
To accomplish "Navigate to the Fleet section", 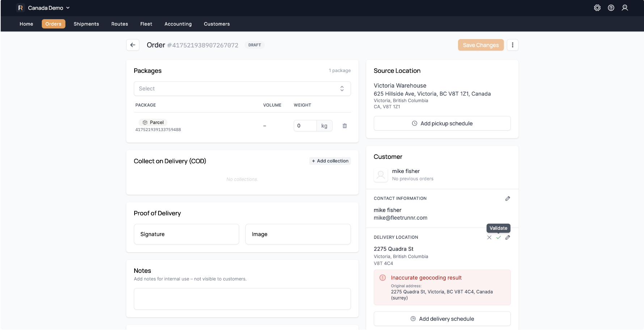I will (x=146, y=24).
